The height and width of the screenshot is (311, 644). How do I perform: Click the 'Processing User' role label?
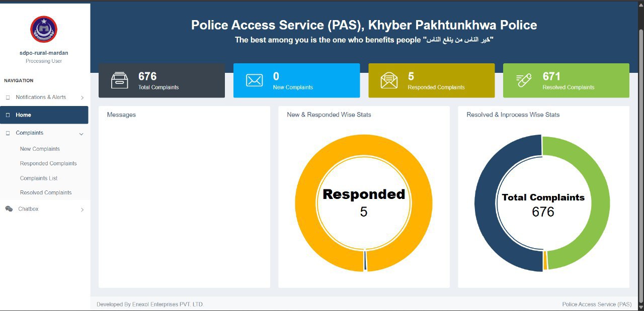(44, 61)
